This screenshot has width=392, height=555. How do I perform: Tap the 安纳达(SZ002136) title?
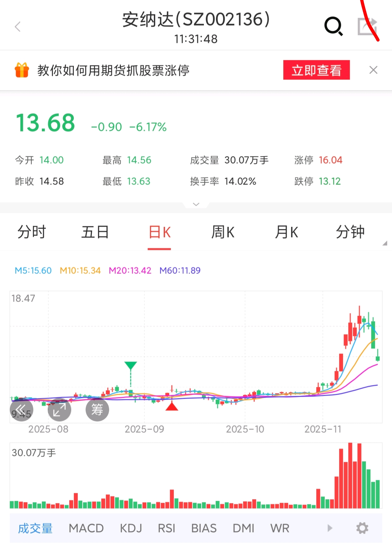coord(196,19)
